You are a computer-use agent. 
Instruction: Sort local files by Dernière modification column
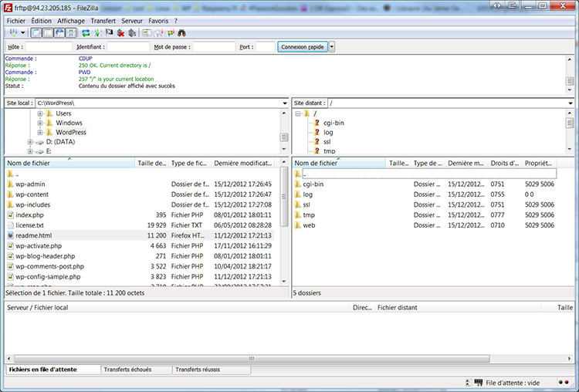tap(243, 164)
